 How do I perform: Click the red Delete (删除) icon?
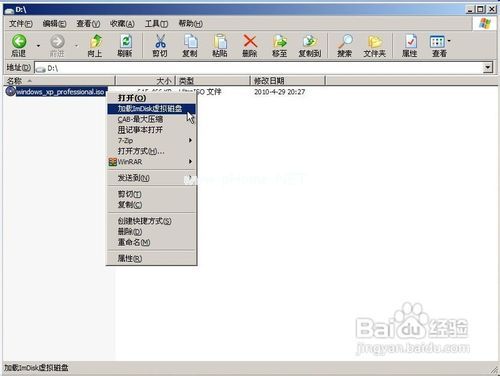coord(250,41)
